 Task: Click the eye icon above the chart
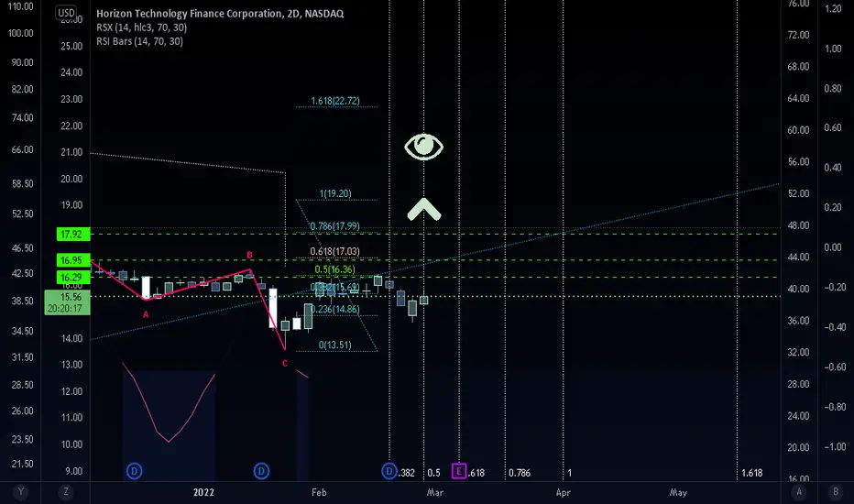tap(423, 147)
